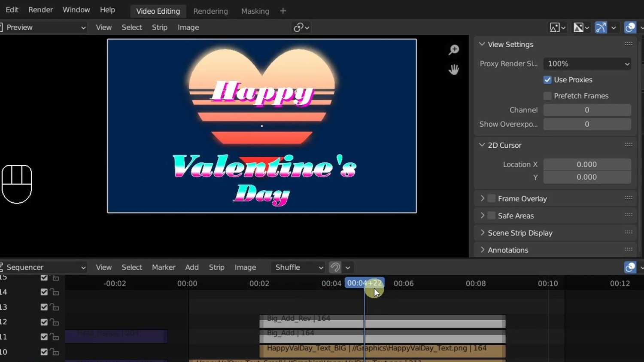The width and height of the screenshot is (644, 362).
Task: Click the 2D Cursor Location X field
Action: click(587, 164)
